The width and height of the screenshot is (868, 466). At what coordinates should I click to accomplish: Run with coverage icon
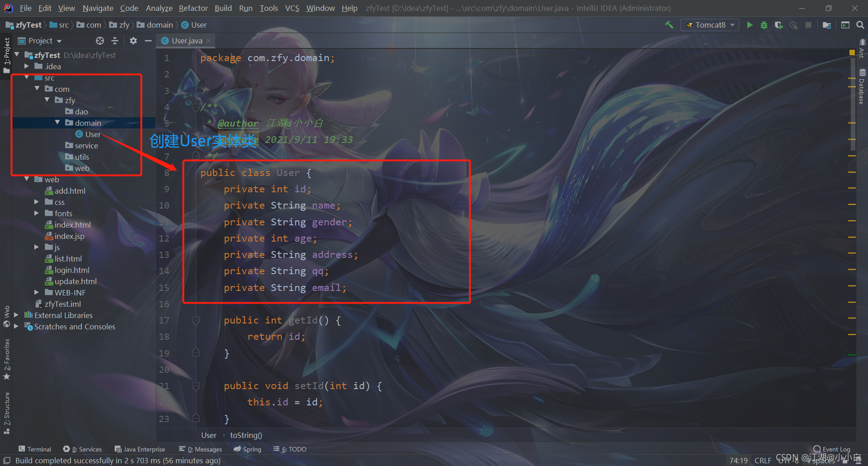coord(778,25)
